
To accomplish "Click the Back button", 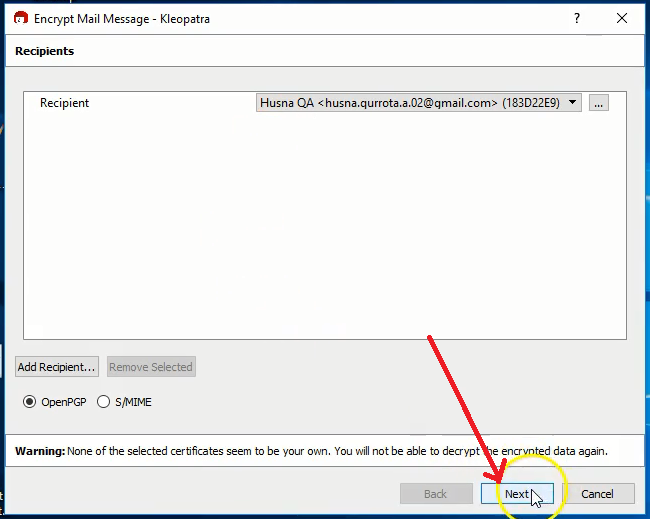I will pyautogui.click(x=436, y=494).
